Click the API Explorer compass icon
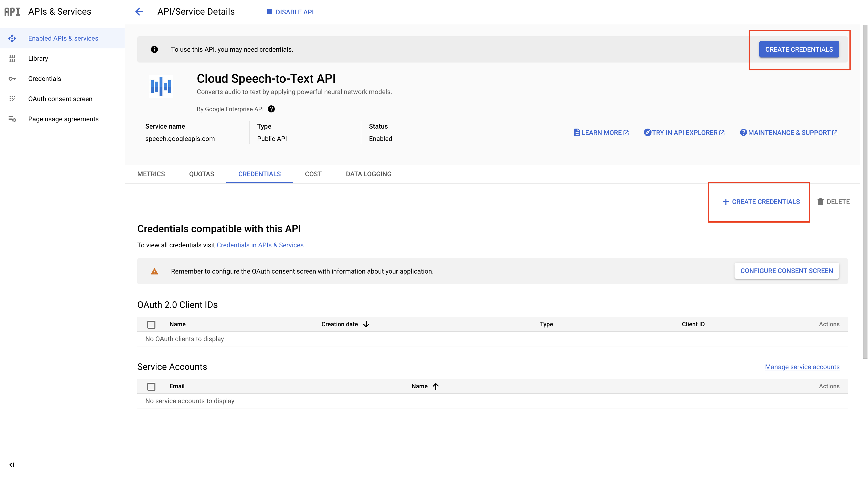Image resolution: width=868 pixels, height=477 pixels. pyautogui.click(x=647, y=133)
